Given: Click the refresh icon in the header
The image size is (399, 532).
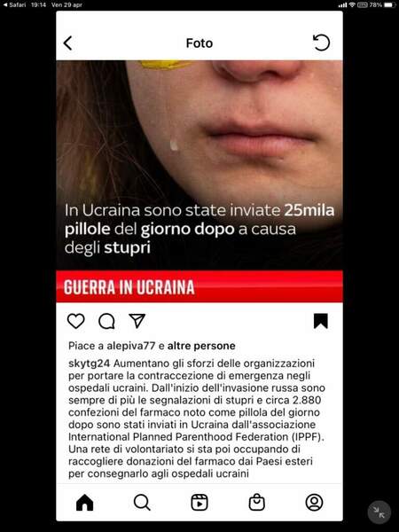Looking at the screenshot, I should click(321, 43).
